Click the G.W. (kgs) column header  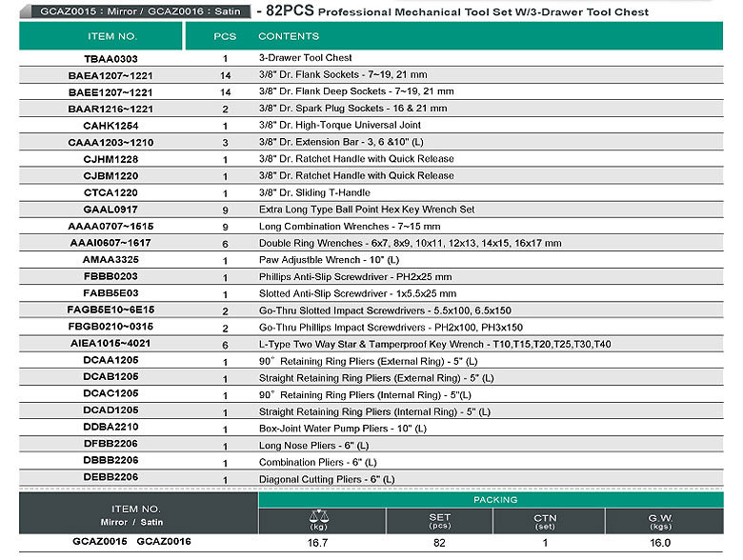pyautogui.click(x=660, y=521)
